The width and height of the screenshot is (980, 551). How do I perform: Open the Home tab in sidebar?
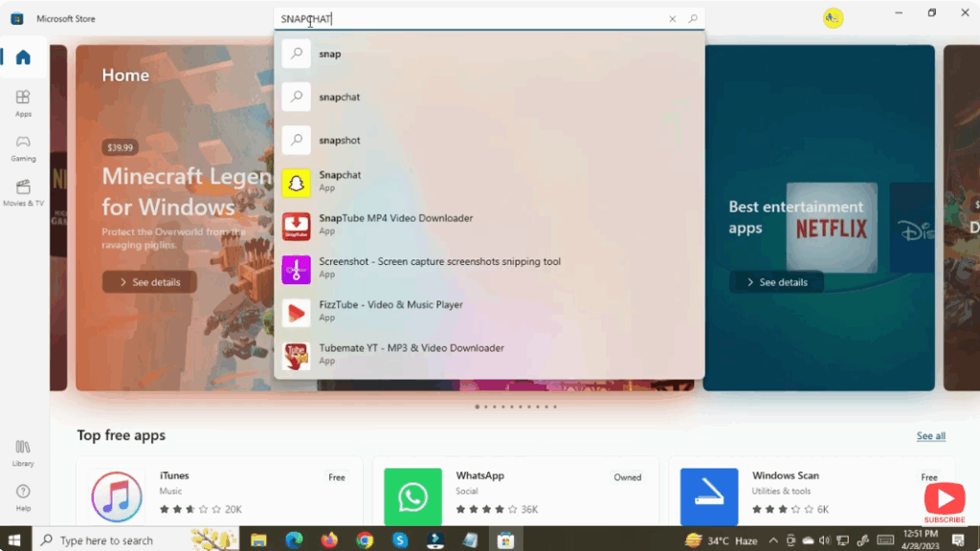coord(23,57)
